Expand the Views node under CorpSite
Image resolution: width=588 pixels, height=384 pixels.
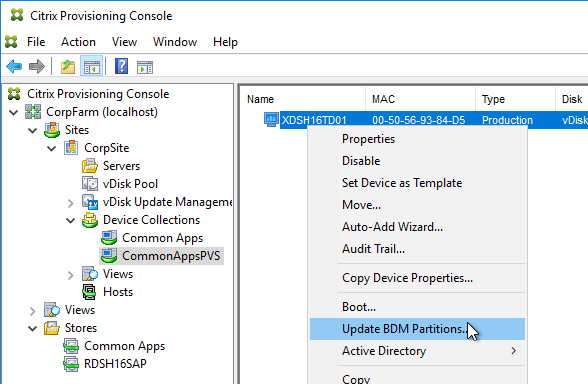tap(70, 275)
